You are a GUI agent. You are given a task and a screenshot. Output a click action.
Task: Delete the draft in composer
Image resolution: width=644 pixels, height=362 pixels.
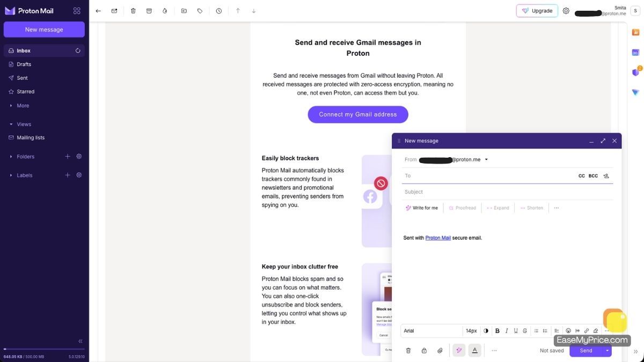pyautogui.click(x=408, y=351)
